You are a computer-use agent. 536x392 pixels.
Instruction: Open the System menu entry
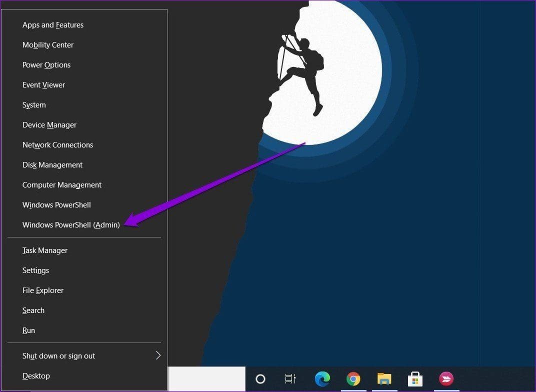point(84,105)
